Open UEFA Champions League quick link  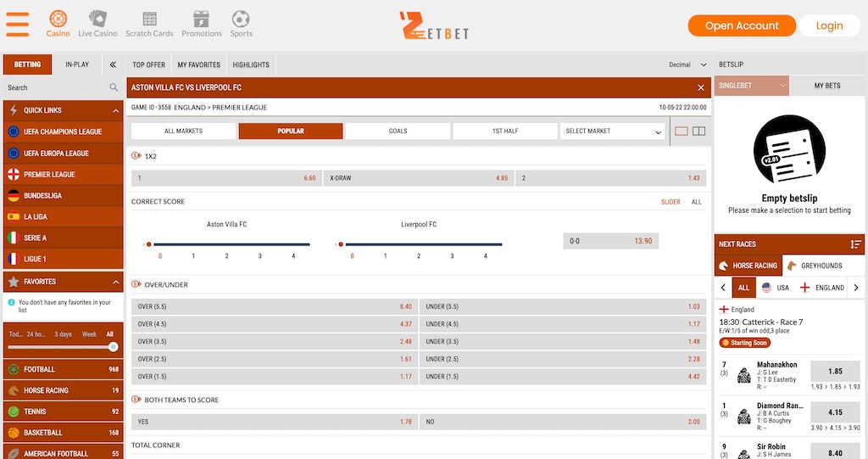click(63, 132)
